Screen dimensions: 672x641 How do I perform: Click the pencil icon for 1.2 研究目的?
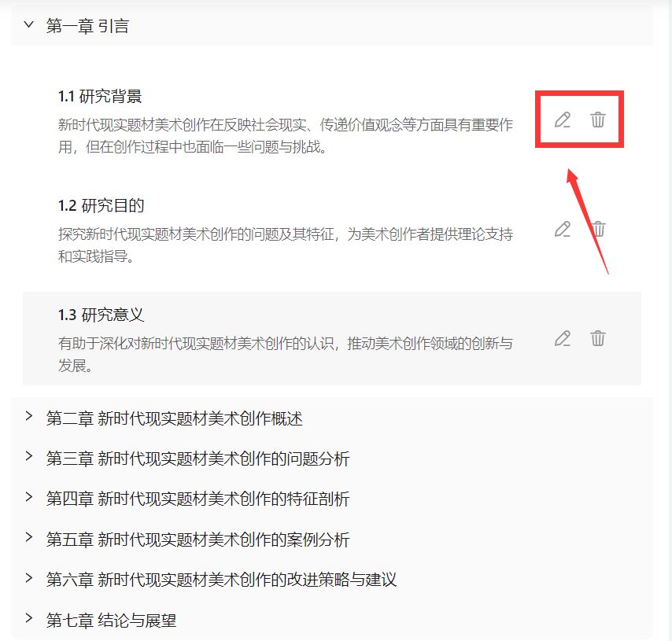pyautogui.click(x=563, y=229)
